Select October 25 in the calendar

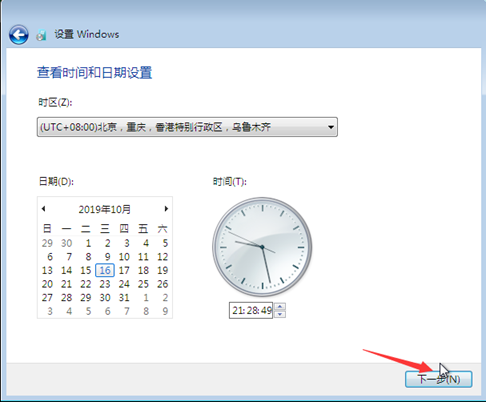pyautogui.click(x=143, y=284)
